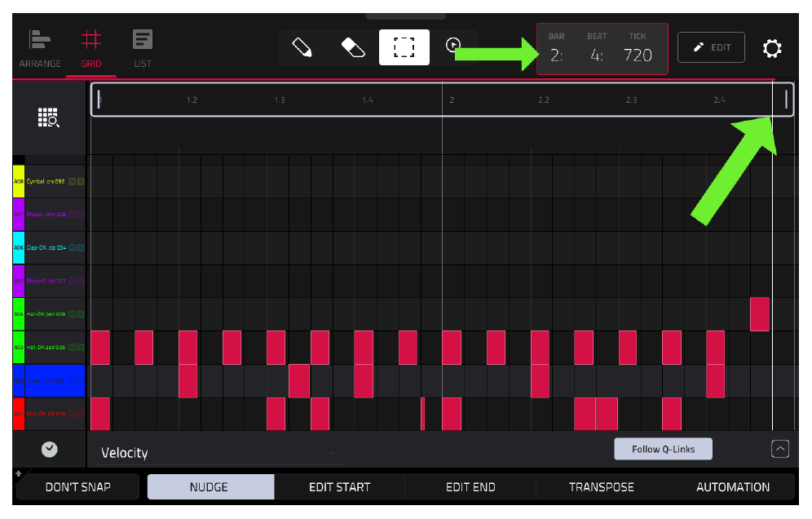Mute the Kick pad A01
Viewport: 812px width, 519px height.
(72, 413)
